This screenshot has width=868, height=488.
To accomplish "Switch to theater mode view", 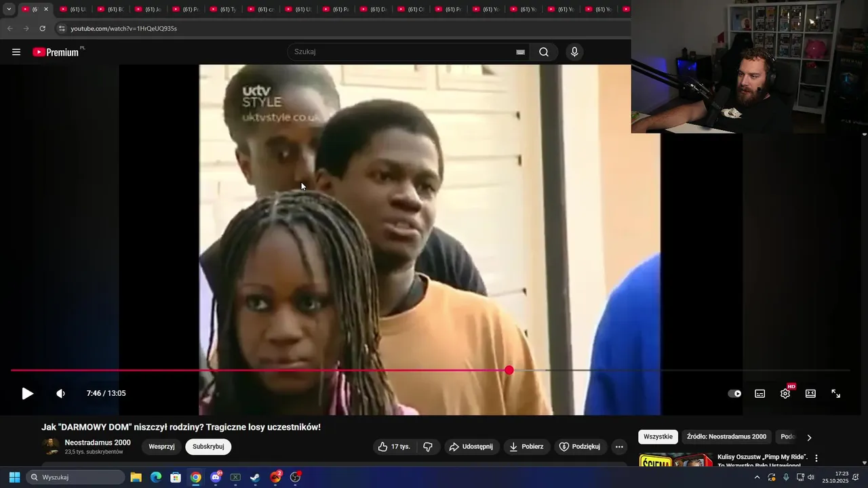I will pos(810,394).
